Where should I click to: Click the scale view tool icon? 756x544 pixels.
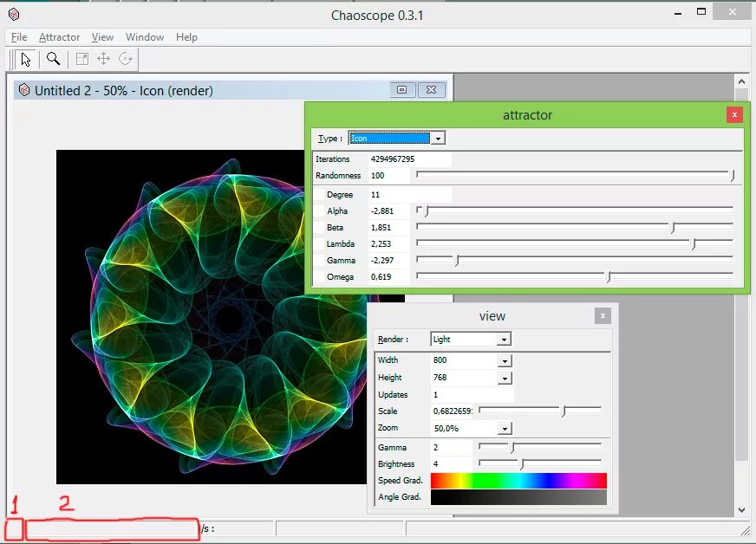tap(82, 59)
